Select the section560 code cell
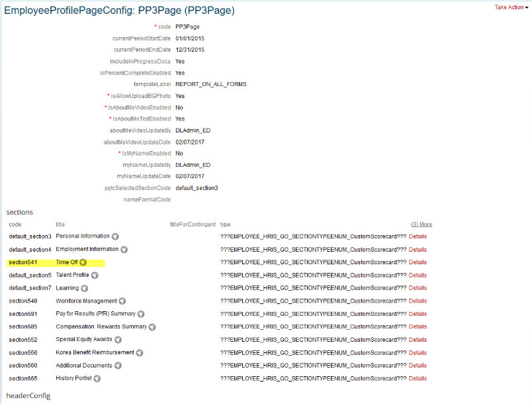This screenshot has width=532, height=404. tap(23, 366)
